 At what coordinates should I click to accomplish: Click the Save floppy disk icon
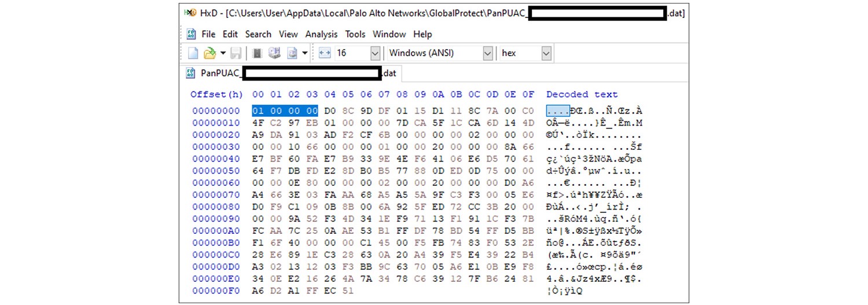point(236,53)
